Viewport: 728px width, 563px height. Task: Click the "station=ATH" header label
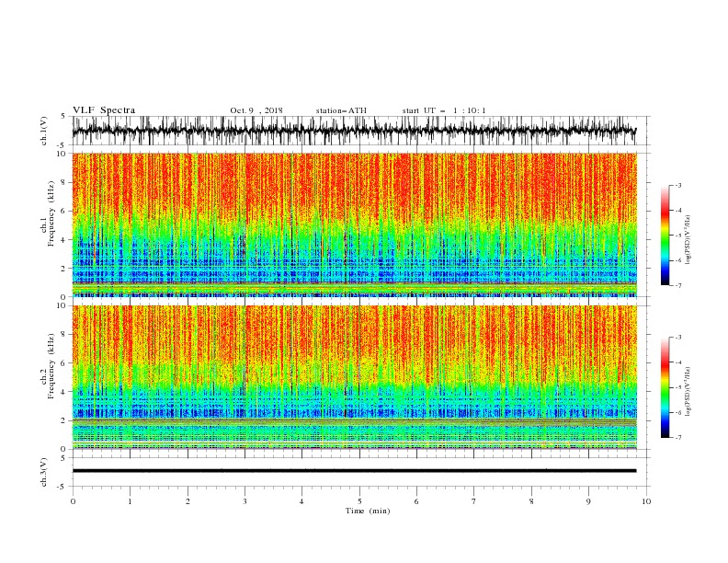(341, 110)
